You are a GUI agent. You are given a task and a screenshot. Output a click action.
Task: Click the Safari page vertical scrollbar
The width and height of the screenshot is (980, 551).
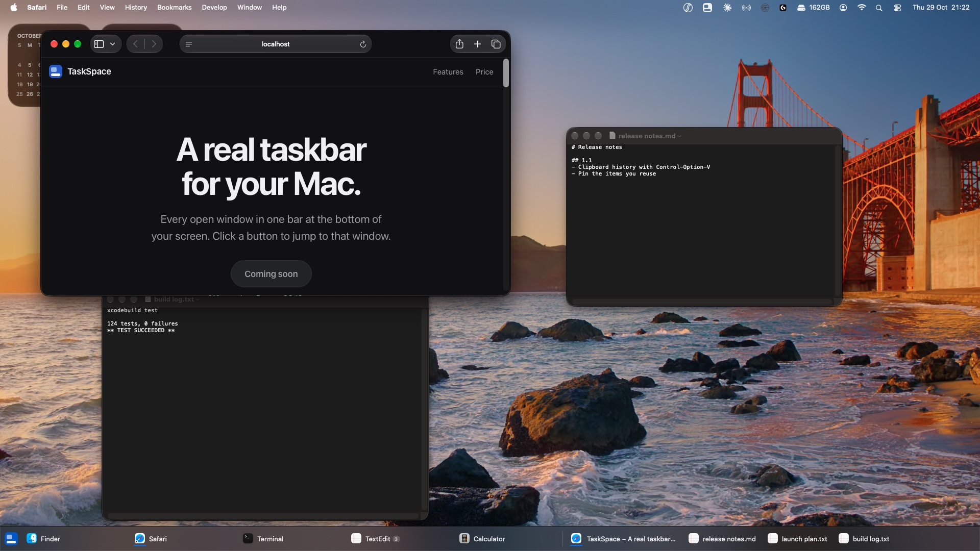click(506, 73)
